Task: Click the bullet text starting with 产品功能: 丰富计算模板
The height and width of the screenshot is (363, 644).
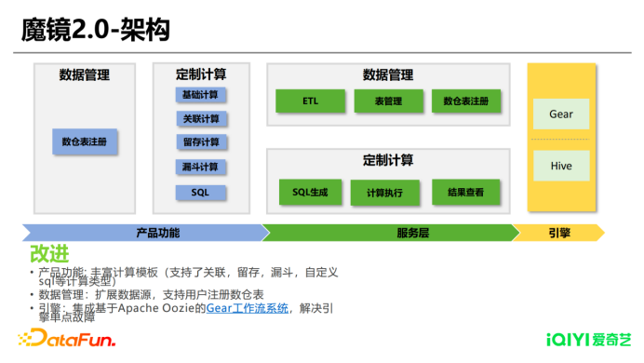Action: pos(188,276)
